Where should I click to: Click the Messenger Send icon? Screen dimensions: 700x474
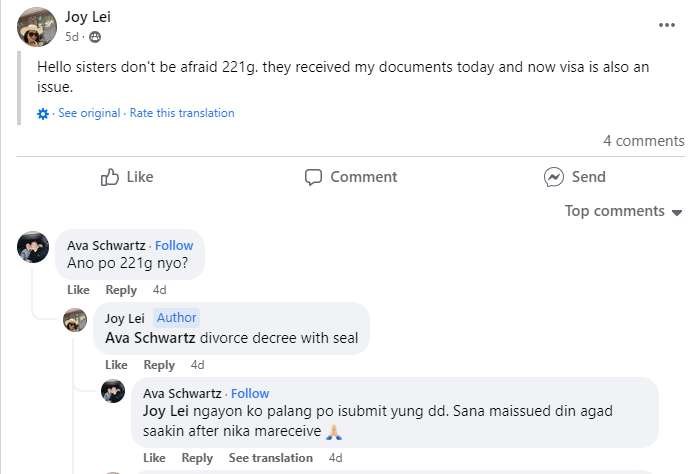click(x=554, y=177)
